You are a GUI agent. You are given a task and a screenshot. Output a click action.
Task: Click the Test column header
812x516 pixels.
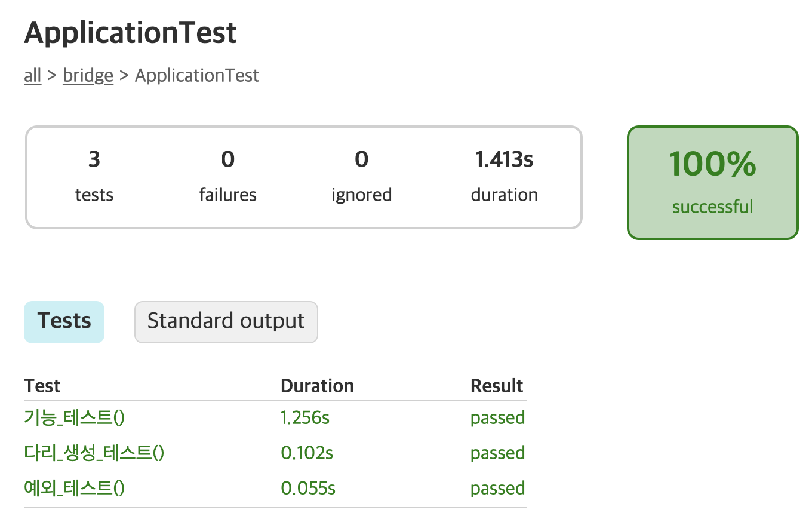click(42, 386)
